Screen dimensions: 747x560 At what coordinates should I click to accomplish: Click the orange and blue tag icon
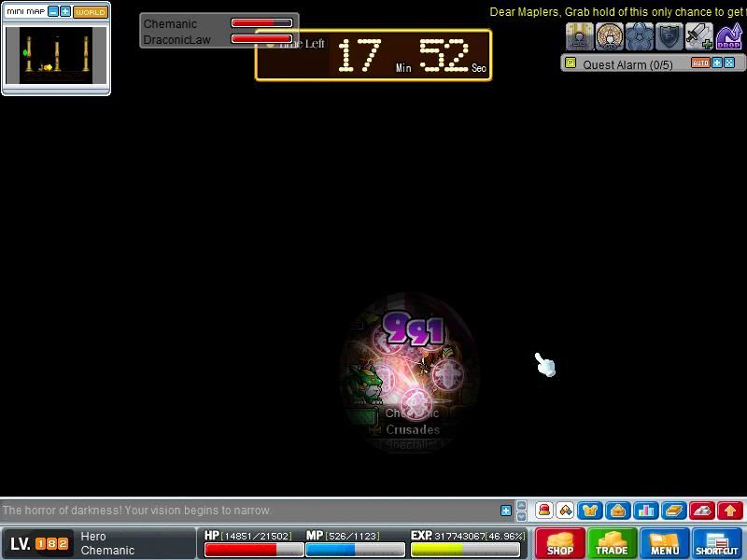click(566, 511)
